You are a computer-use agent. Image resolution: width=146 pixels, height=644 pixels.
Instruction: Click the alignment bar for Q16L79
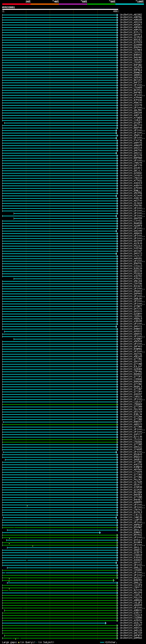pos(54,623)
